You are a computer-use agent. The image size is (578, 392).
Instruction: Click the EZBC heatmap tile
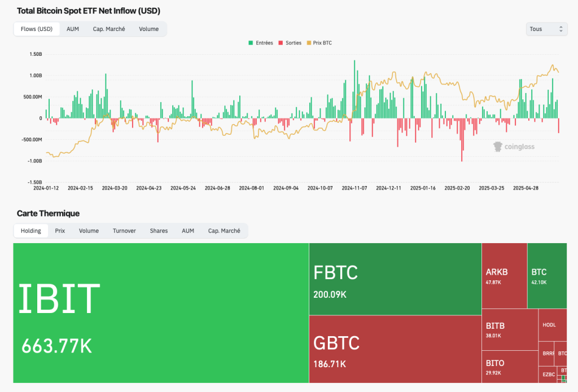point(548,375)
